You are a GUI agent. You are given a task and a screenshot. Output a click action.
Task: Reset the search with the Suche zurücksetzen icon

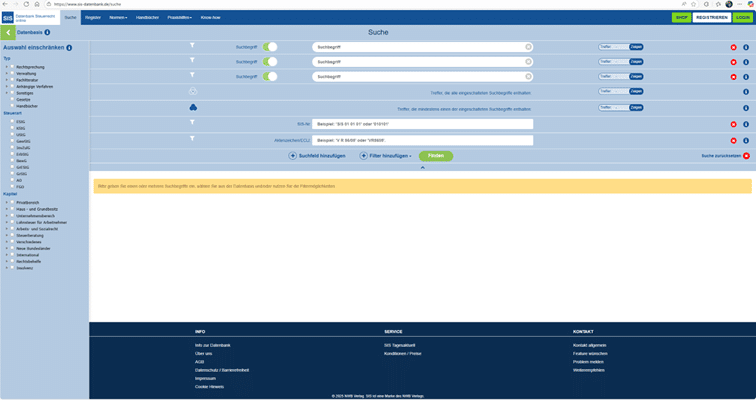(746, 156)
